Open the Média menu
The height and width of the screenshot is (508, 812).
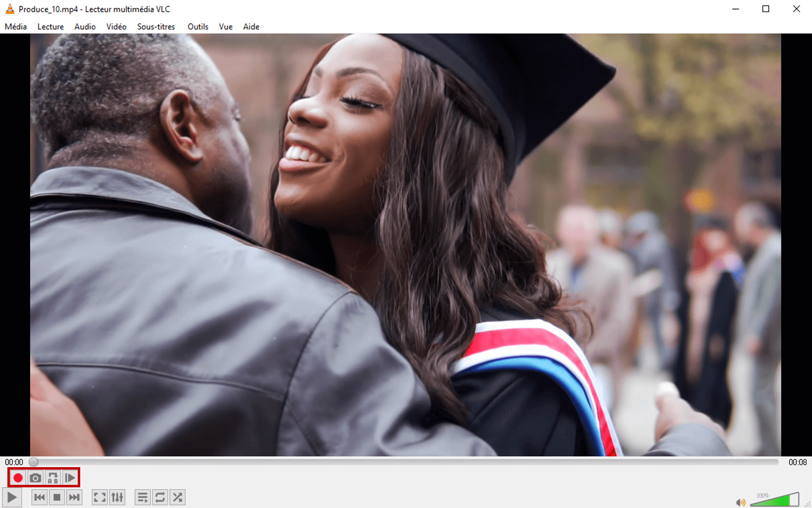click(15, 27)
